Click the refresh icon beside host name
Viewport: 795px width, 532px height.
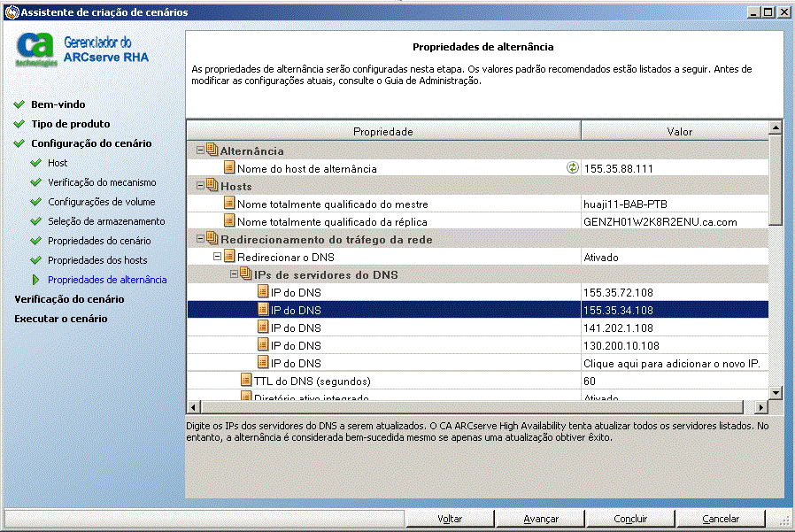[x=572, y=168]
